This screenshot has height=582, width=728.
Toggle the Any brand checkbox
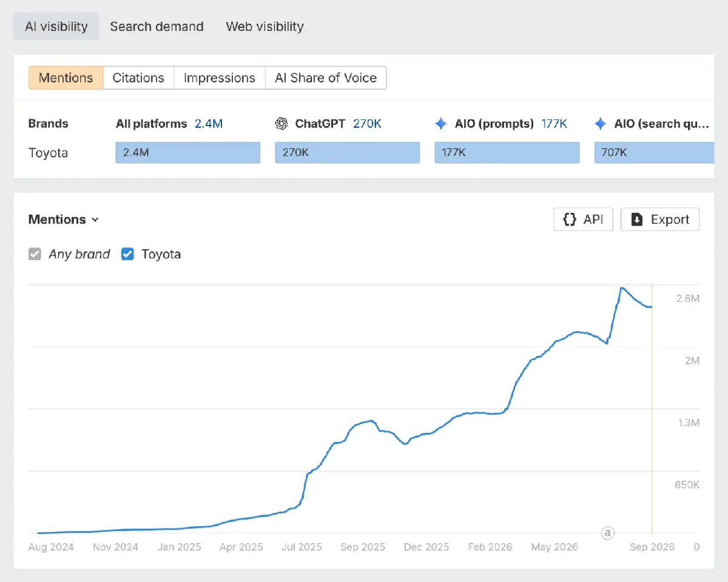point(35,254)
